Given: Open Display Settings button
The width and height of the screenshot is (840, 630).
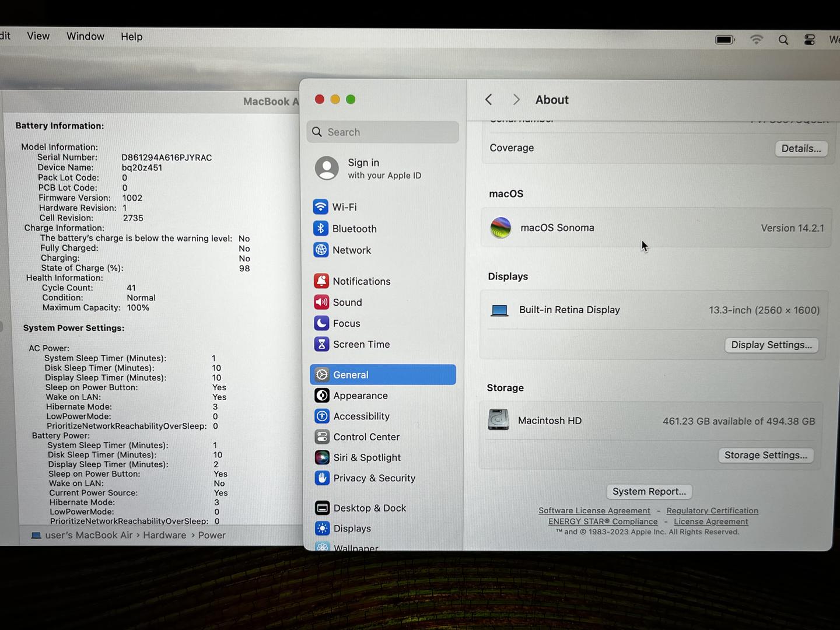Looking at the screenshot, I should (x=772, y=345).
